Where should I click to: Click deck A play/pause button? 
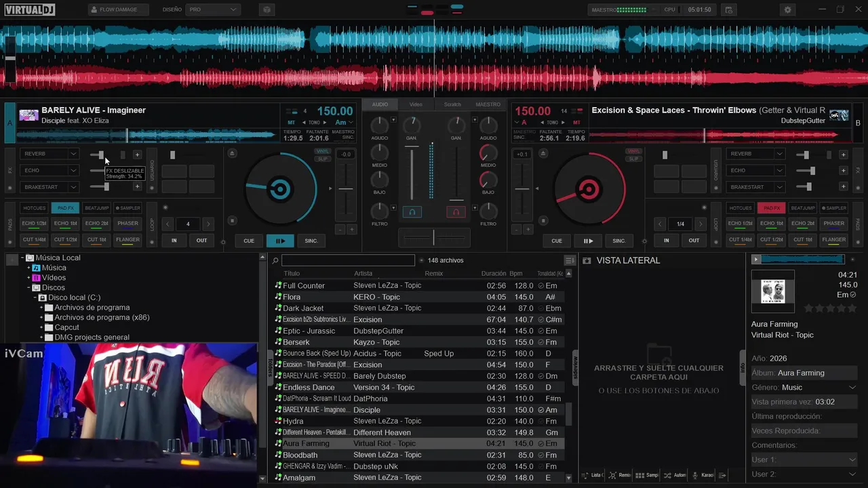(x=280, y=241)
